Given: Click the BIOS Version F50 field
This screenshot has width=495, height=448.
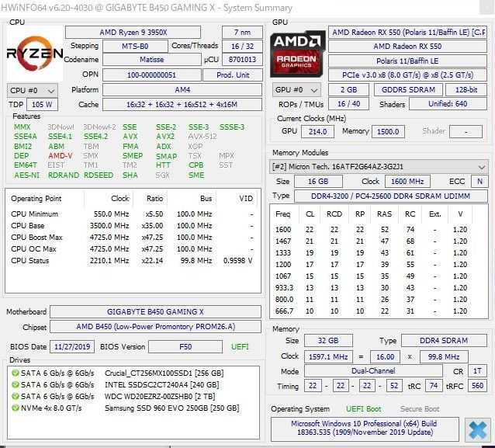Looking at the screenshot, I should pyautogui.click(x=185, y=347).
